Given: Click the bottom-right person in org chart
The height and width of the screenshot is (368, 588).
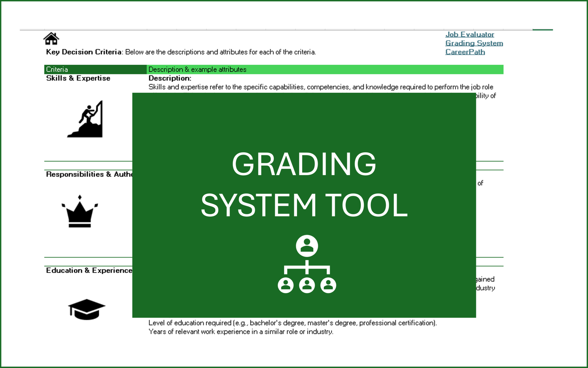Looking at the screenshot, I should tap(328, 285).
